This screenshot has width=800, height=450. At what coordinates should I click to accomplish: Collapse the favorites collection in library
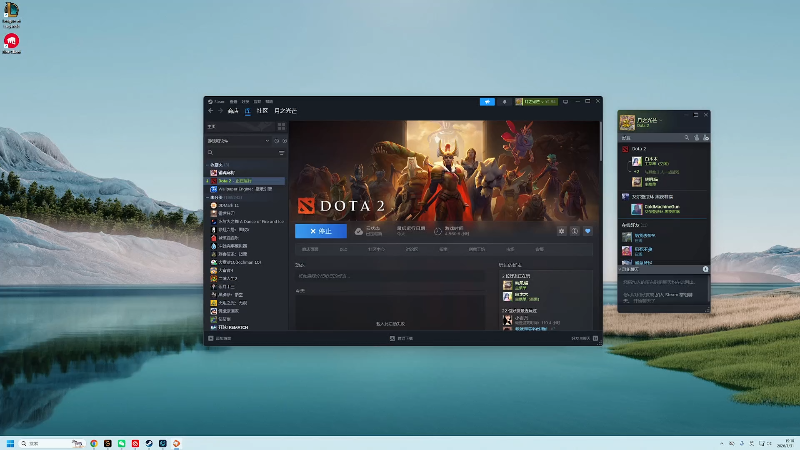[x=209, y=165]
